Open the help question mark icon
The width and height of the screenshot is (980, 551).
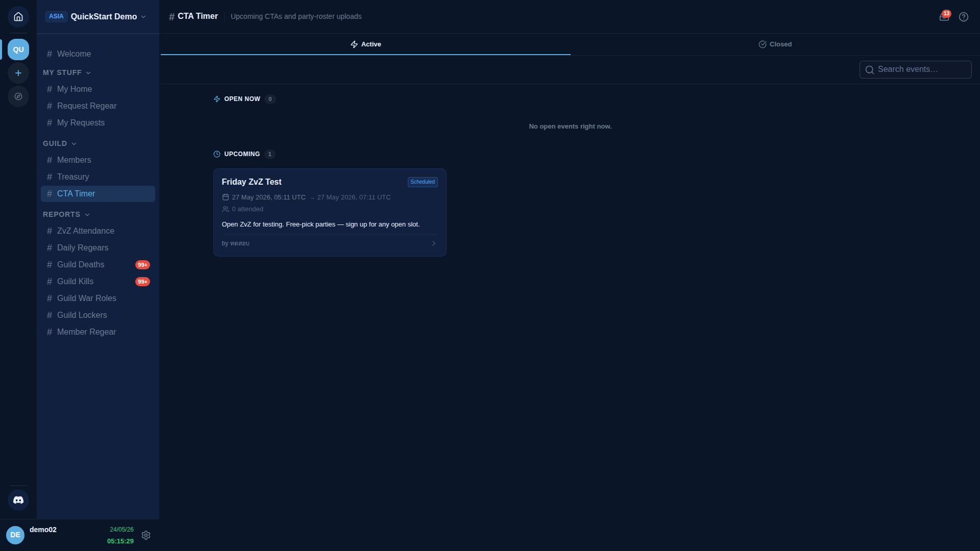[x=964, y=17]
